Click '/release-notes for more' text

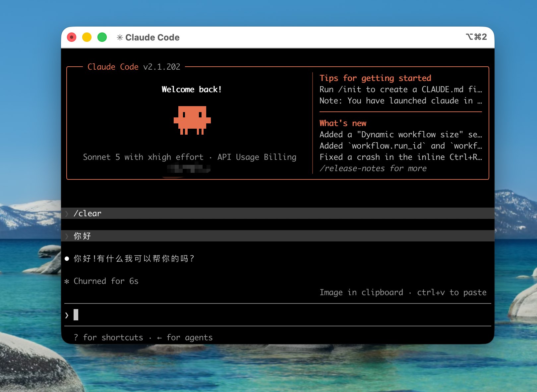(373, 168)
